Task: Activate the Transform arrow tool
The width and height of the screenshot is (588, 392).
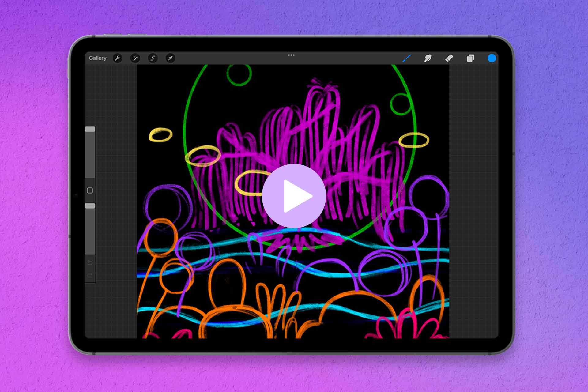Action: coord(170,58)
